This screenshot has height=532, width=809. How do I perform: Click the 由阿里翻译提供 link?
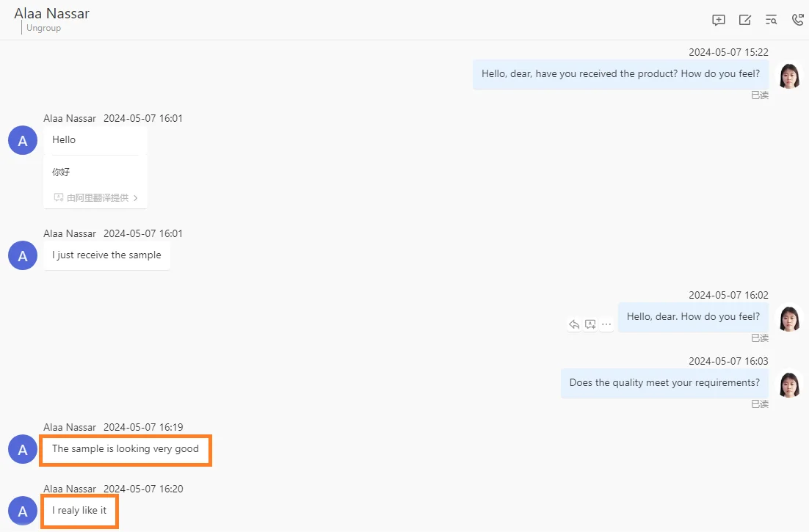(x=97, y=197)
